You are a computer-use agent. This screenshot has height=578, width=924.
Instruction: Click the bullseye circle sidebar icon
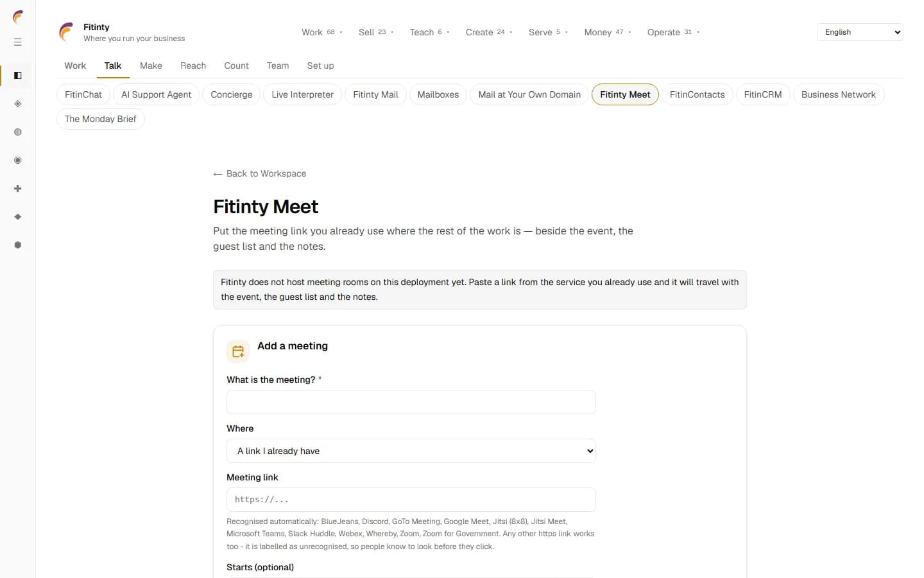pyautogui.click(x=18, y=161)
